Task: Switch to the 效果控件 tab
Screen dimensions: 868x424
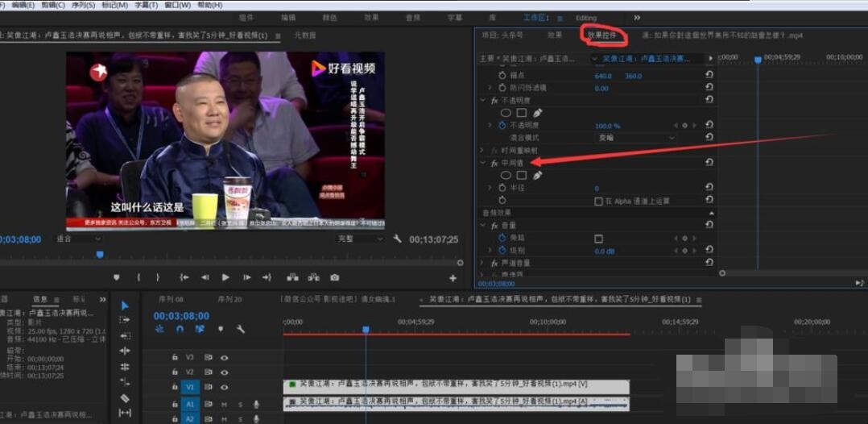Action: coord(601,35)
